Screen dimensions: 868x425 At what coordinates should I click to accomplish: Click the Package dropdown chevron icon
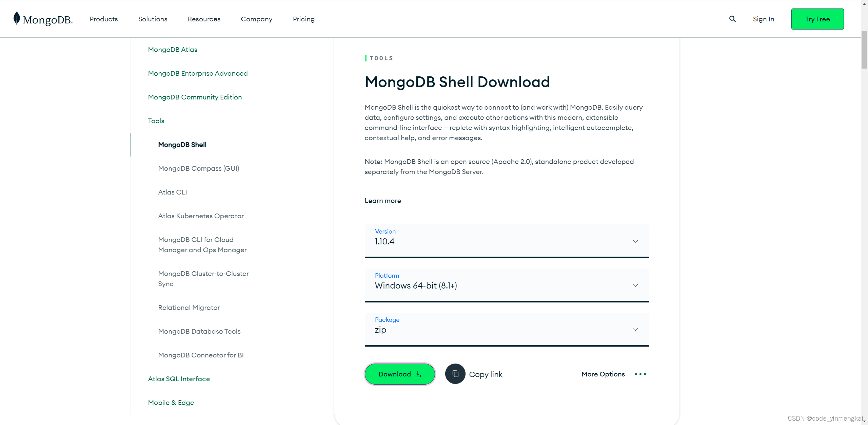(635, 329)
